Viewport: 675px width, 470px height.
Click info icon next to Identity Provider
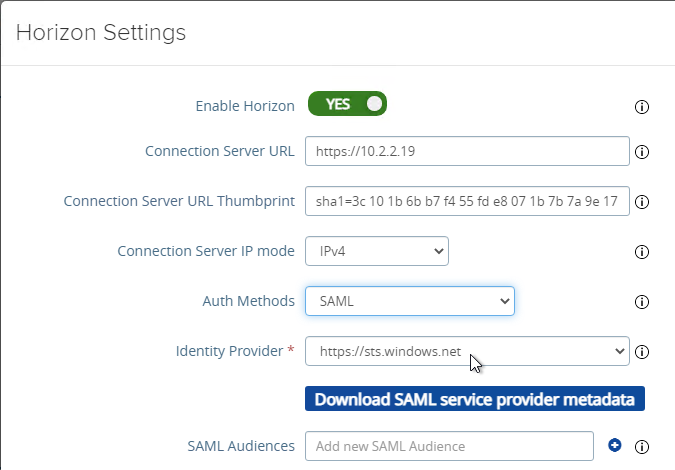641,352
